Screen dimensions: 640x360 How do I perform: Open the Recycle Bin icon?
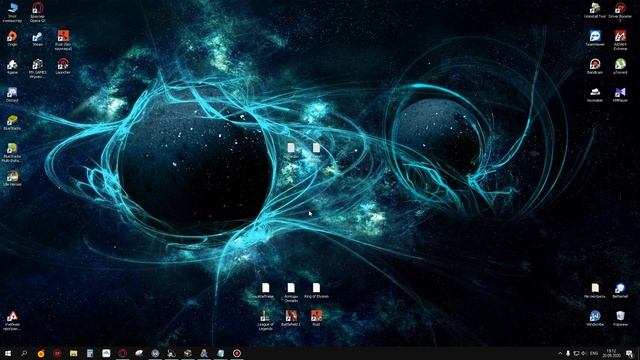[620, 318]
